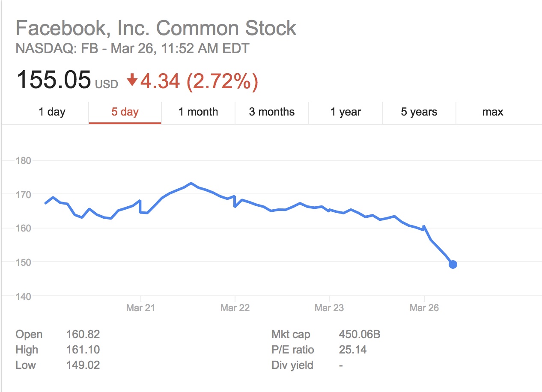Click the 4.34 (2.72%) price change
The width and height of the screenshot is (542, 392).
pyautogui.click(x=199, y=81)
